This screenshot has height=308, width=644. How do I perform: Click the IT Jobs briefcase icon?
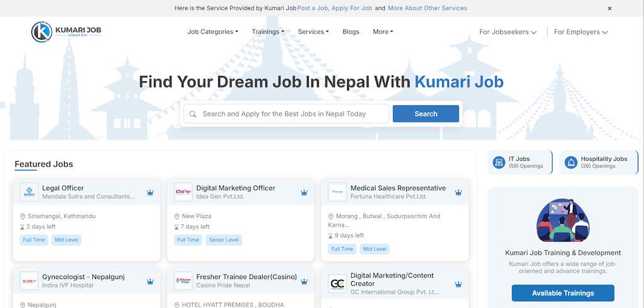coord(499,162)
